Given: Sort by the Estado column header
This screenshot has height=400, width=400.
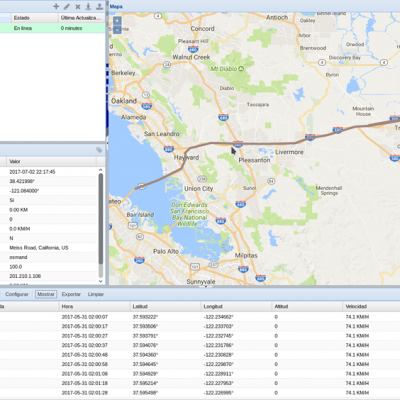Looking at the screenshot, I should click(34, 18).
